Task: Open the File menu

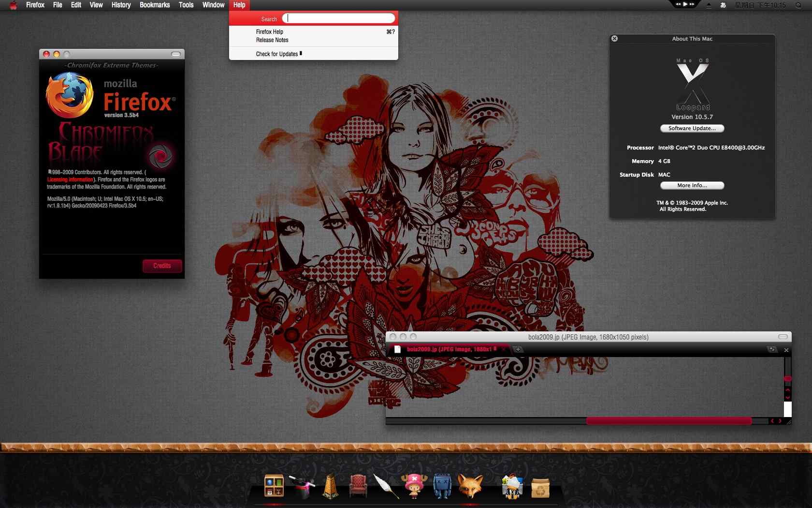Action: 58,5
